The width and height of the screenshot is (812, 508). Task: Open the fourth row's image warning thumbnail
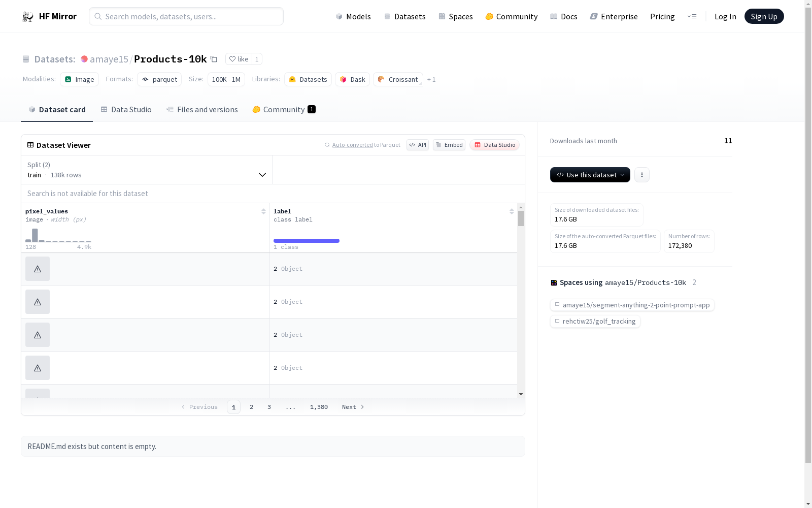(38, 368)
